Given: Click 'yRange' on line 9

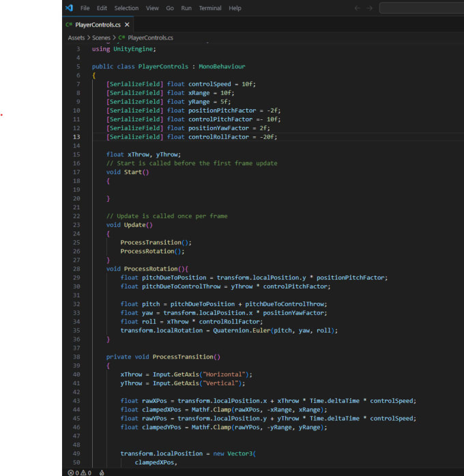Looking at the screenshot, I should 199,102.
